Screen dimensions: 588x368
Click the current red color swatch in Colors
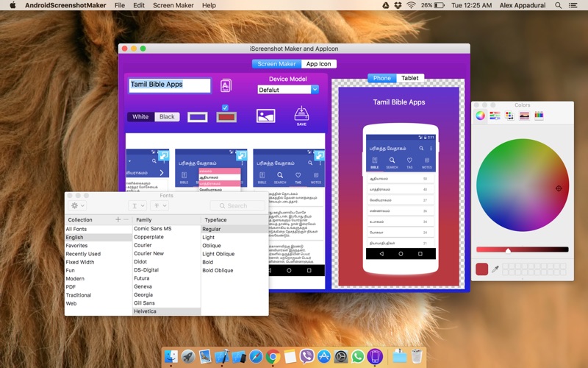click(482, 269)
